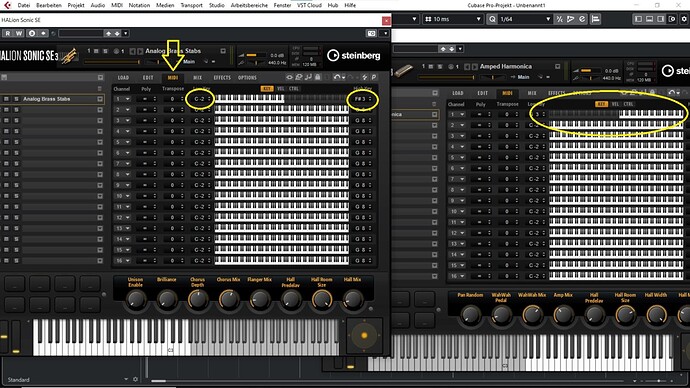Toggle mute button in Analog Brass Stabs header
This screenshot has height=388, width=690.
point(96,51)
